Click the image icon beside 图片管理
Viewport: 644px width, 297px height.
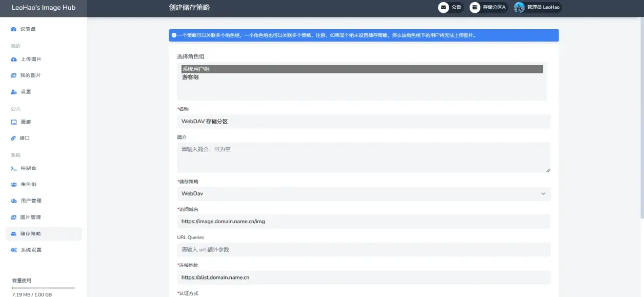14,217
